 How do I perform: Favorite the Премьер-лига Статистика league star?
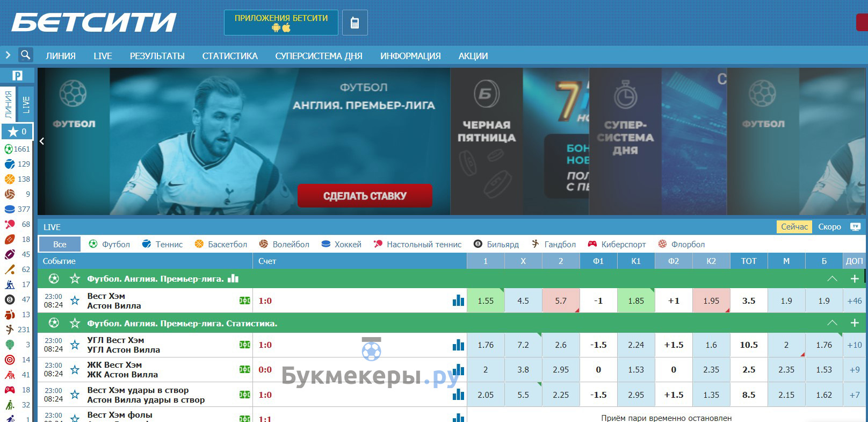point(75,323)
